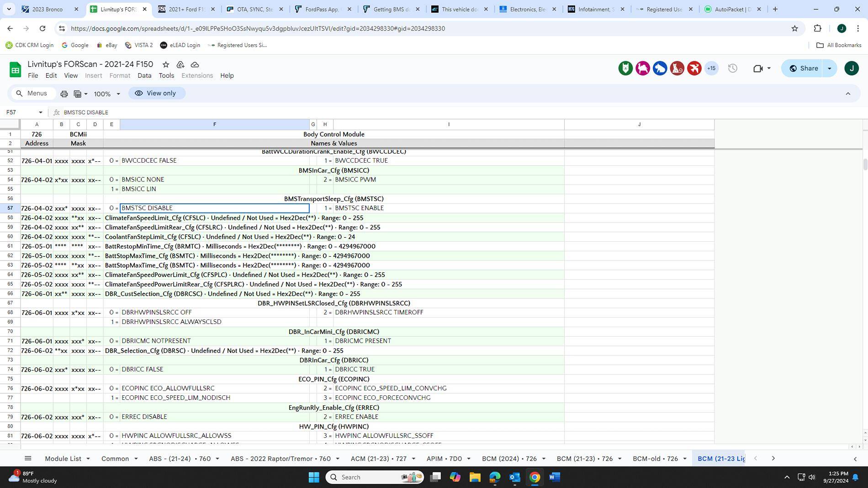Switch to ACM (21-23) • 727 sheet

(x=379, y=459)
